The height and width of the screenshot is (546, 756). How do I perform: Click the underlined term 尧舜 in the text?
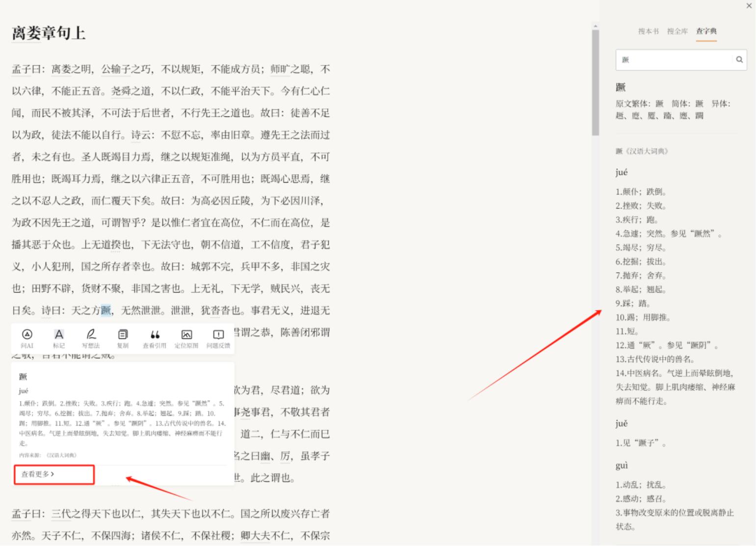tap(121, 91)
